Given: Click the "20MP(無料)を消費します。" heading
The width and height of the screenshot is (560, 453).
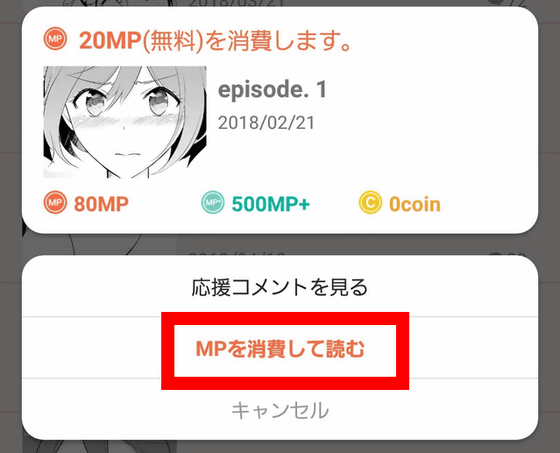Looking at the screenshot, I should [x=215, y=40].
